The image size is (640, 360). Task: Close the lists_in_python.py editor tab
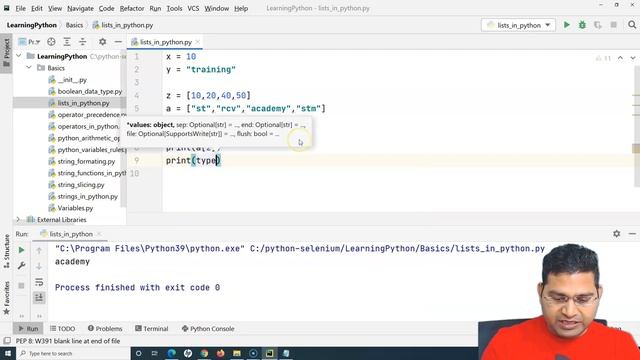[x=198, y=42]
